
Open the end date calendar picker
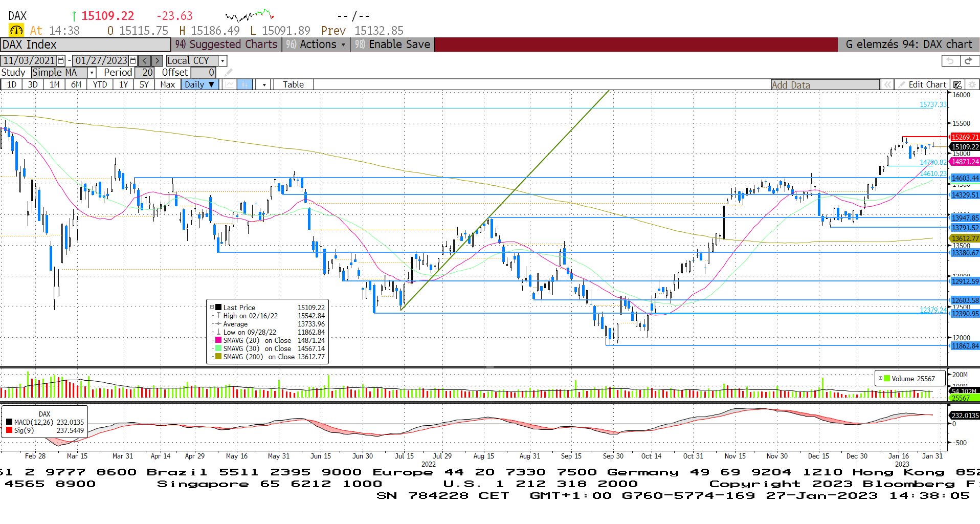[133, 60]
